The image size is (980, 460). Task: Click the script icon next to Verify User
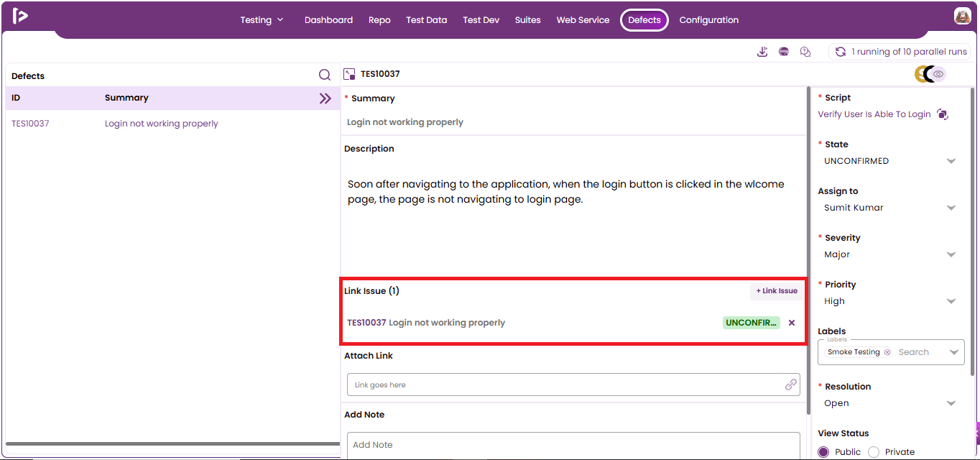click(943, 114)
